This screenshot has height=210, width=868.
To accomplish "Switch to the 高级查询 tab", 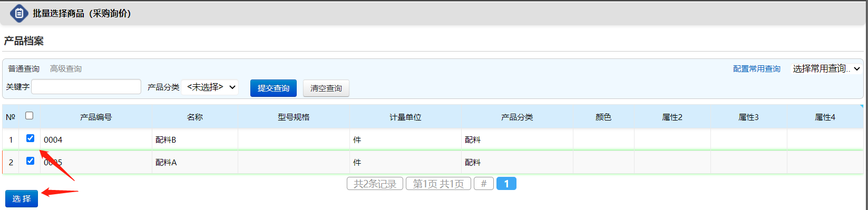I will tap(66, 69).
